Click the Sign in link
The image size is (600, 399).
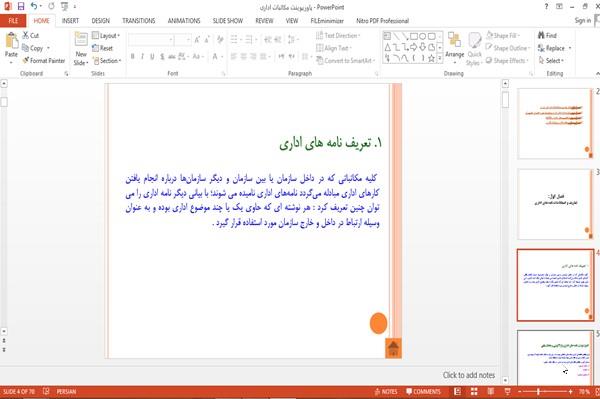tap(583, 20)
